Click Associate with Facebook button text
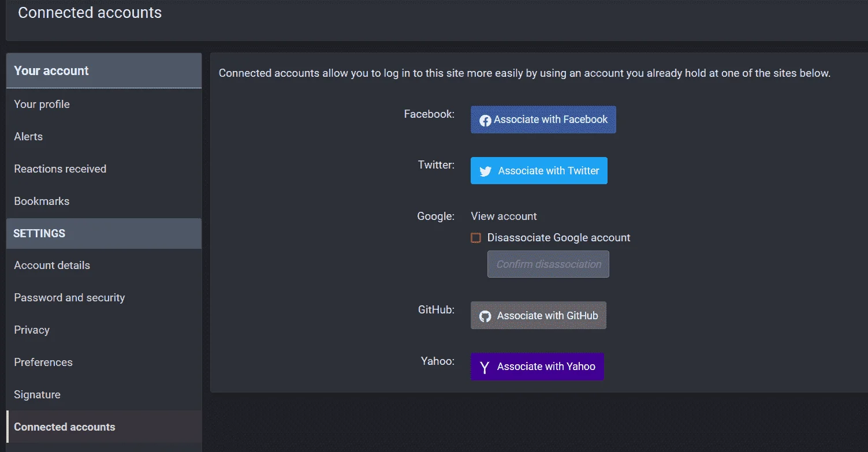 click(550, 119)
